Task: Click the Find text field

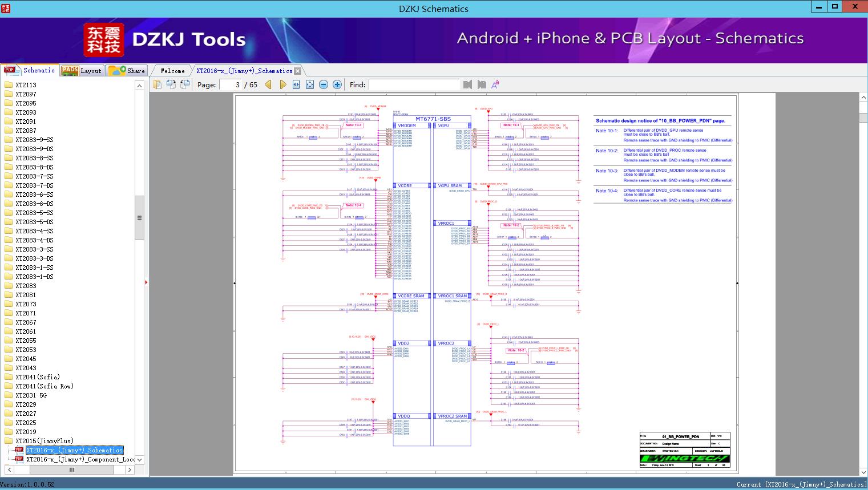Action: (414, 84)
